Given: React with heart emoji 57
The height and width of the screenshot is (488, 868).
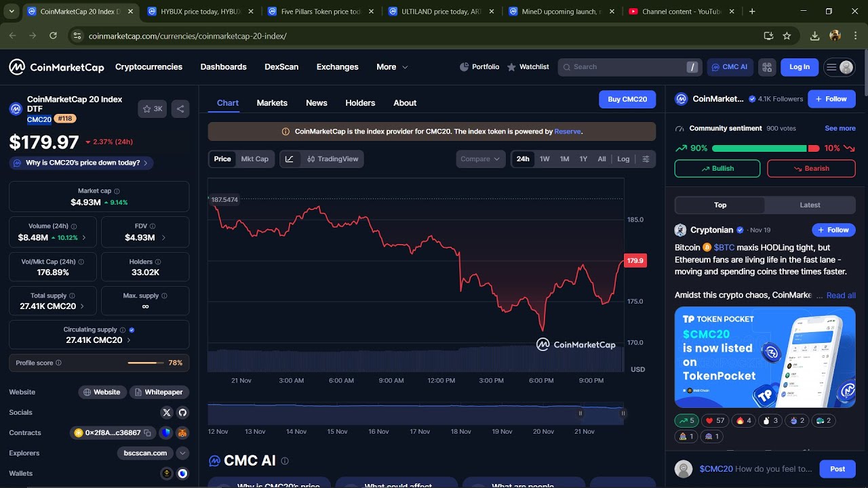Looking at the screenshot, I should point(714,420).
